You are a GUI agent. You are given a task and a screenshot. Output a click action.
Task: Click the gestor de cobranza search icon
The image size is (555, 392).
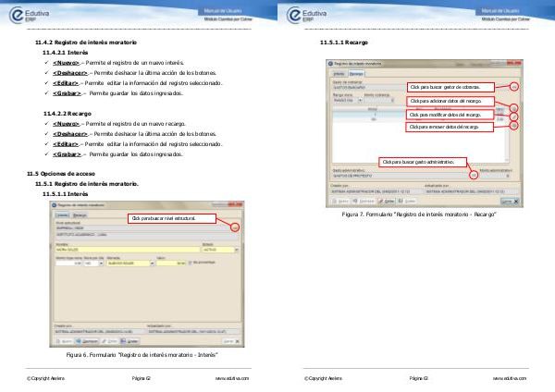tap(514, 87)
